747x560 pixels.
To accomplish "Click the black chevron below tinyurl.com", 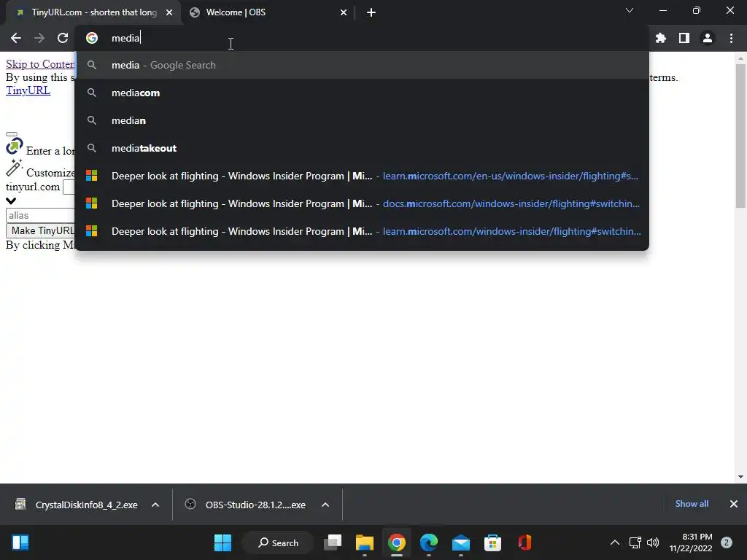I will 11,201.
